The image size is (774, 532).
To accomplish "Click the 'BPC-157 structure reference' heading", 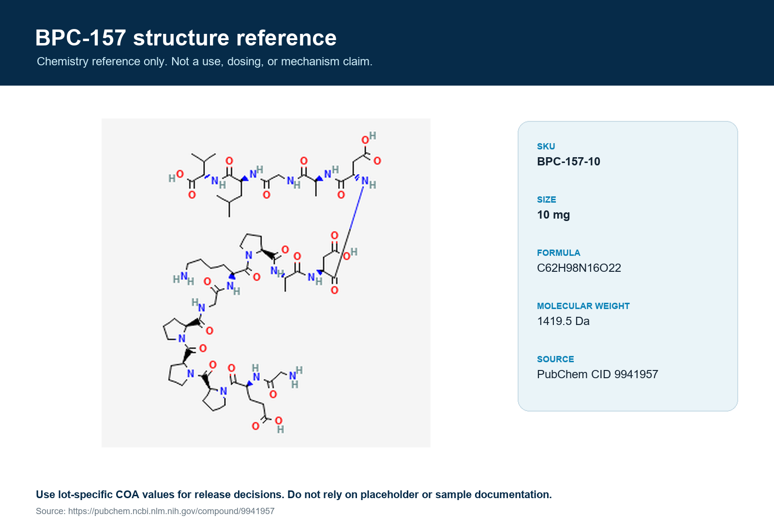I will pyautogui.click(x=186, y=38).
